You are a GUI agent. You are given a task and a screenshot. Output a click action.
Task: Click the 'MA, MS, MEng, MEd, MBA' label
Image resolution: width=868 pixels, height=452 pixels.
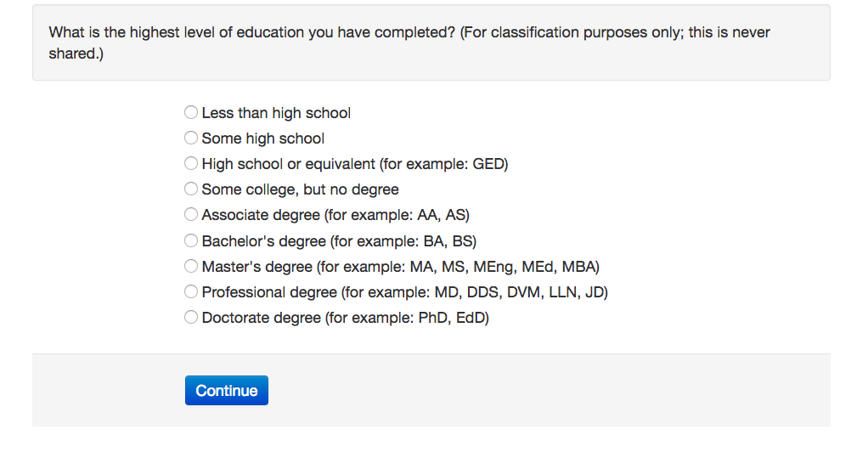click(x=504, y=267)
